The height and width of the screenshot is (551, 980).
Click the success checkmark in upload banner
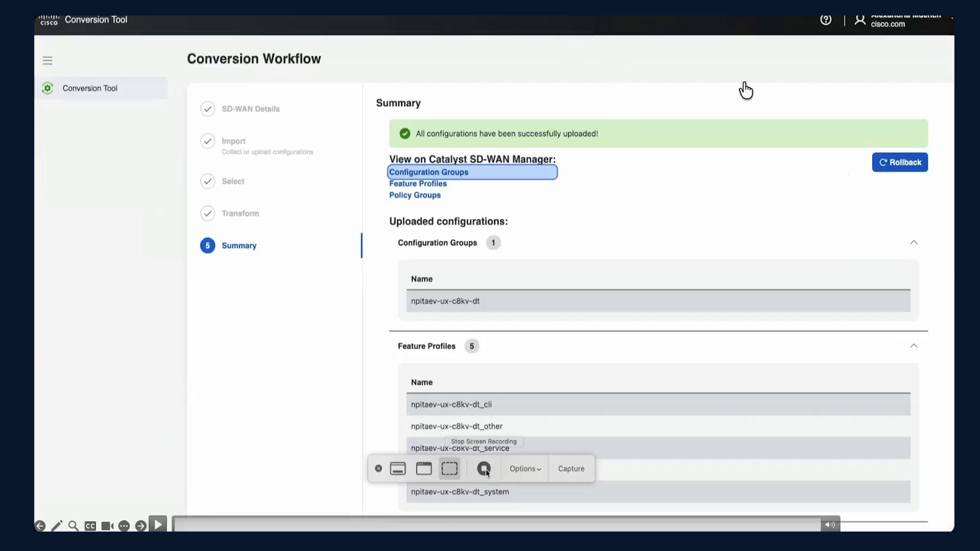coord(405,134)
